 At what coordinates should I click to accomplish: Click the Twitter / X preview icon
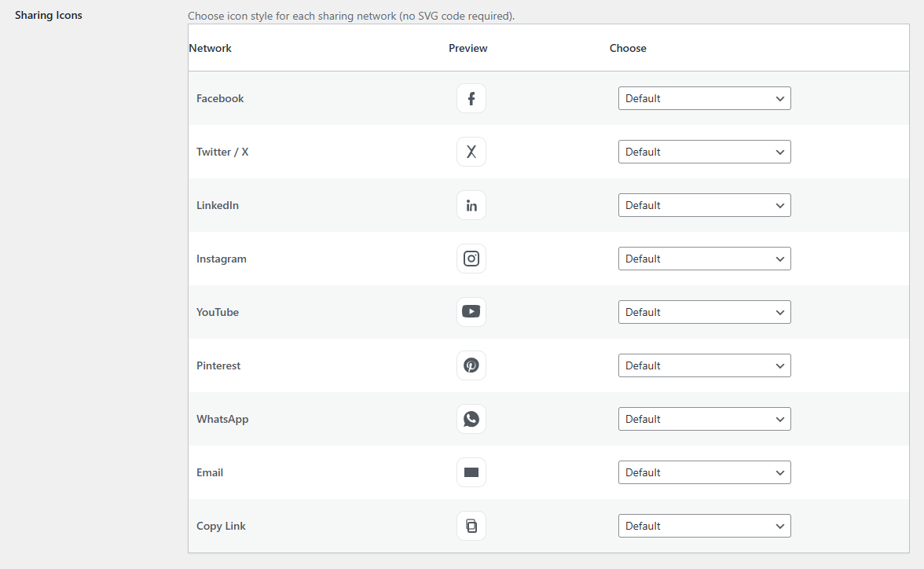(471, 152)
